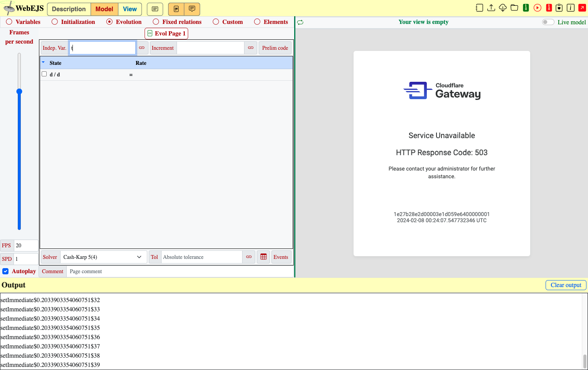Select the Custom radio button
588x370 pixels.
tap(216, 22)
